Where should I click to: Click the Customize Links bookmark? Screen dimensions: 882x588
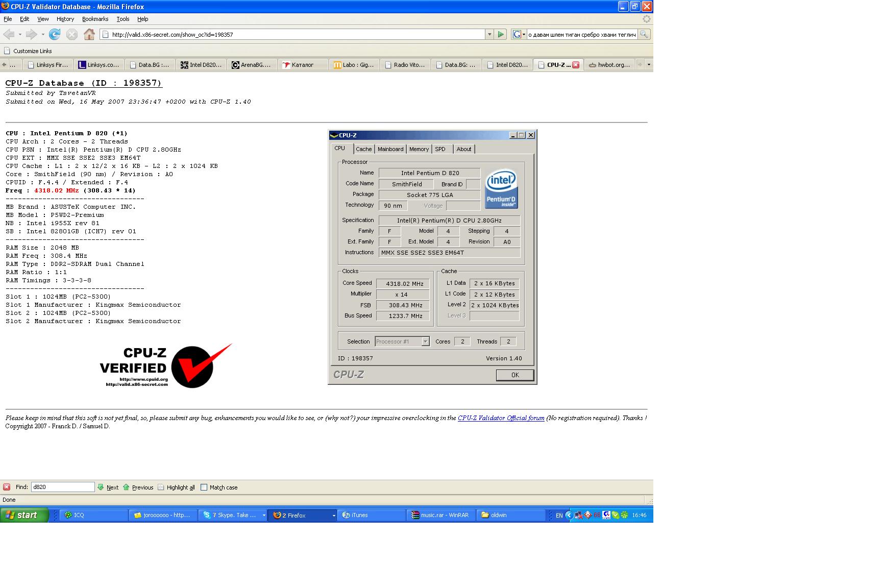coord(28,51)
